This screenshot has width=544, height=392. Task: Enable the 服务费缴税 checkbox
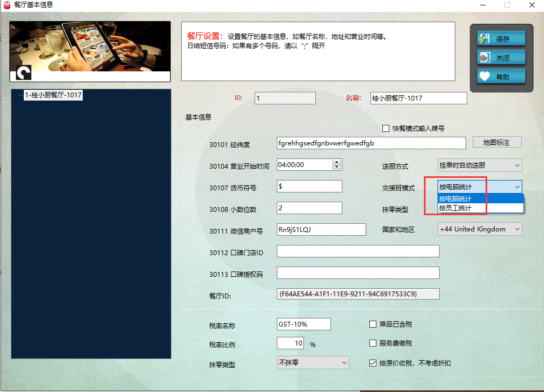[x=373, y=343]
